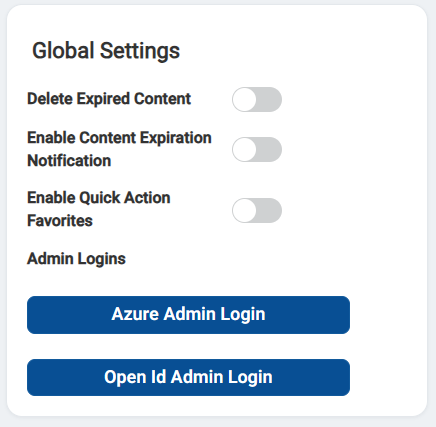This screenshot has width=436, height=427.
Task: Click the Delete Expired Content label
Action: coord(109,99)
